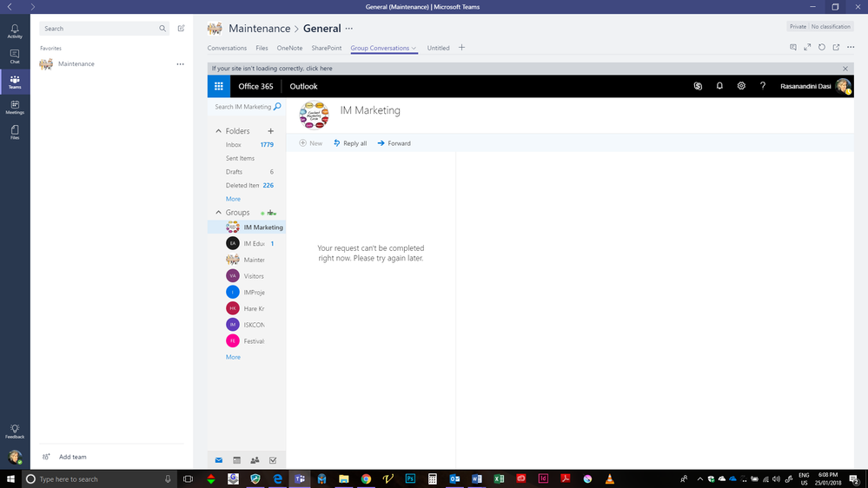Collapse the Folders section
The image size is (868, 488).
coord(218,131)
